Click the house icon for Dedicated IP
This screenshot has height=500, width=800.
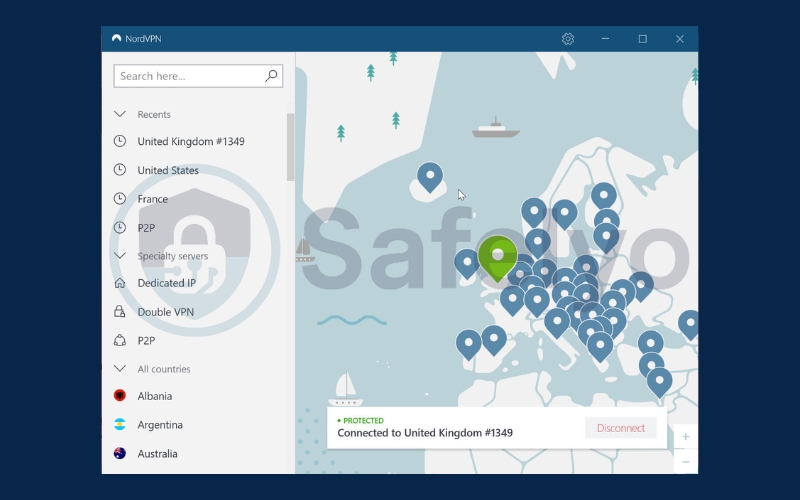tap(120, 283)
